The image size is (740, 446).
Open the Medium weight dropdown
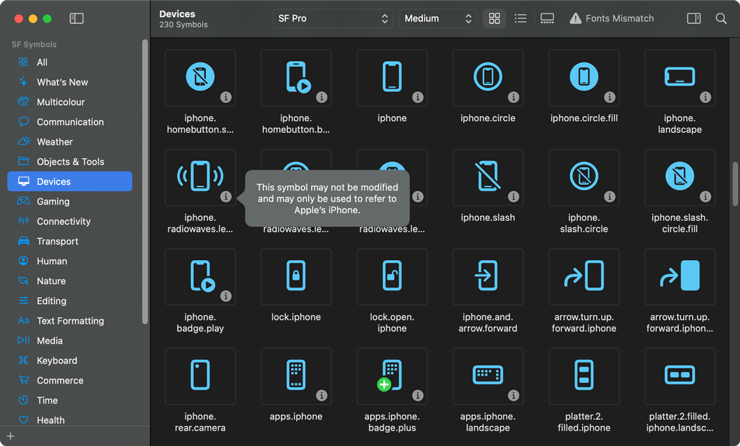[x=437, y=18]
